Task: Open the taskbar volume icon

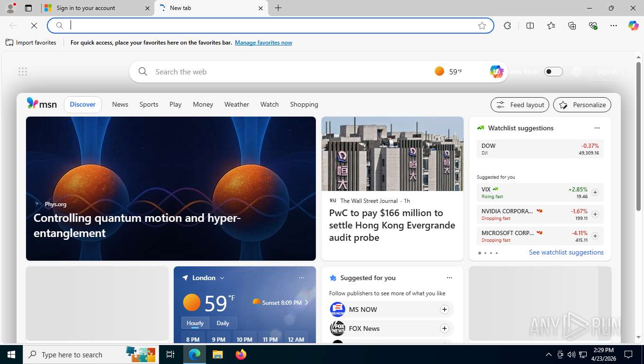Action: pyautogui.click(x=572, y=355)
